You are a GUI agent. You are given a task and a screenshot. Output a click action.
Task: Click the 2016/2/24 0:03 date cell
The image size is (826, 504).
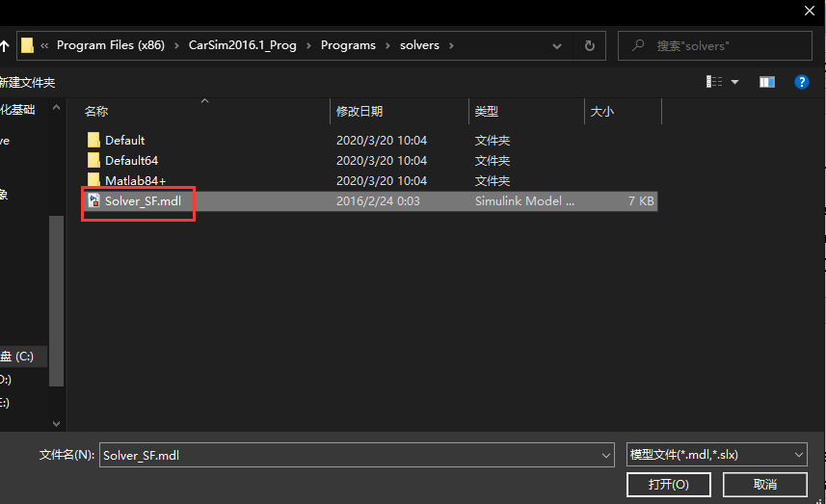pos(378,200)
